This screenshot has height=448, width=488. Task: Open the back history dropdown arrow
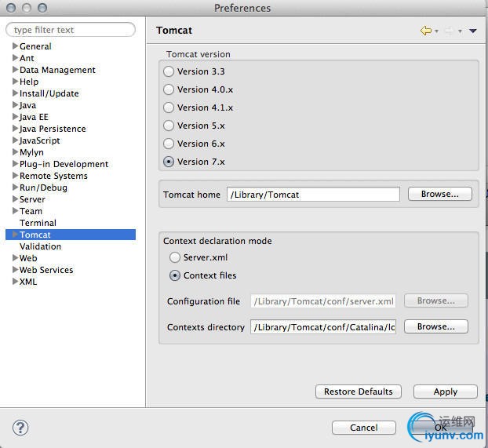click(x=436, y=31)
